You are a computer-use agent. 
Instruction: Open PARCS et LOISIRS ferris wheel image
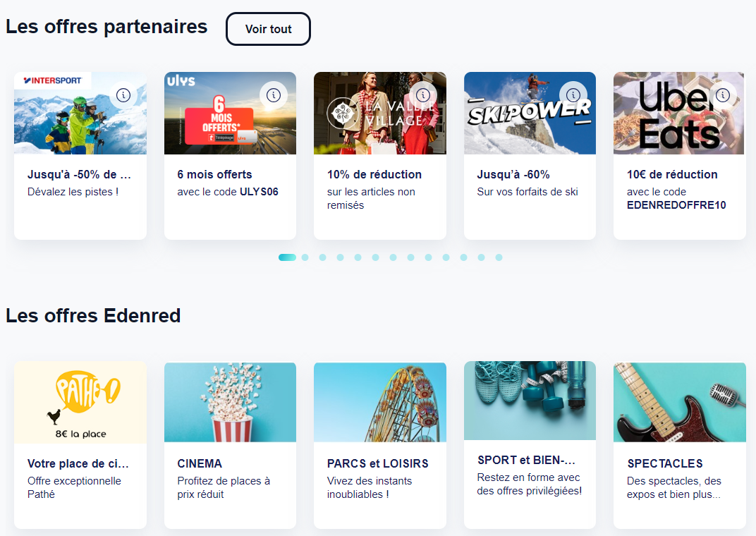(379, 402)
